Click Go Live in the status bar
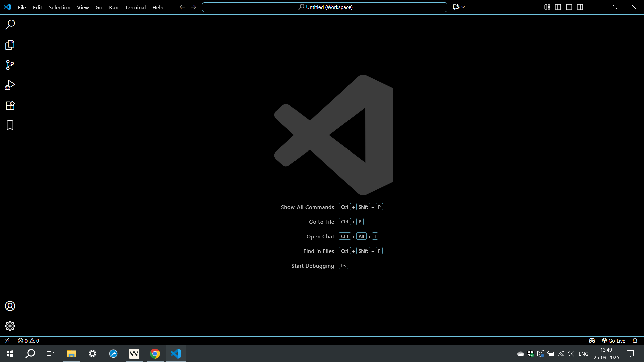Viewport: 644px width, 362px height. 613,341
